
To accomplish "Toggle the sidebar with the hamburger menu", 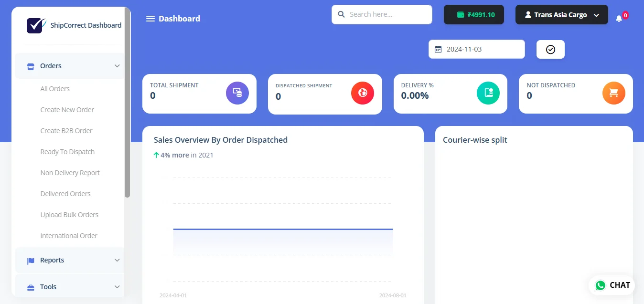I will (150, 18).
